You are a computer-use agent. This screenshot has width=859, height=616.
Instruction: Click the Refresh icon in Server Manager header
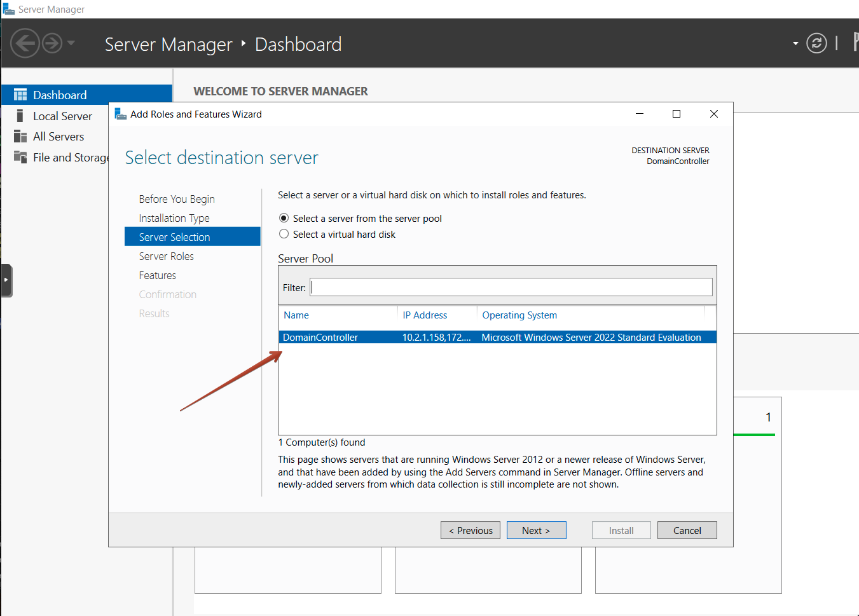816,43
